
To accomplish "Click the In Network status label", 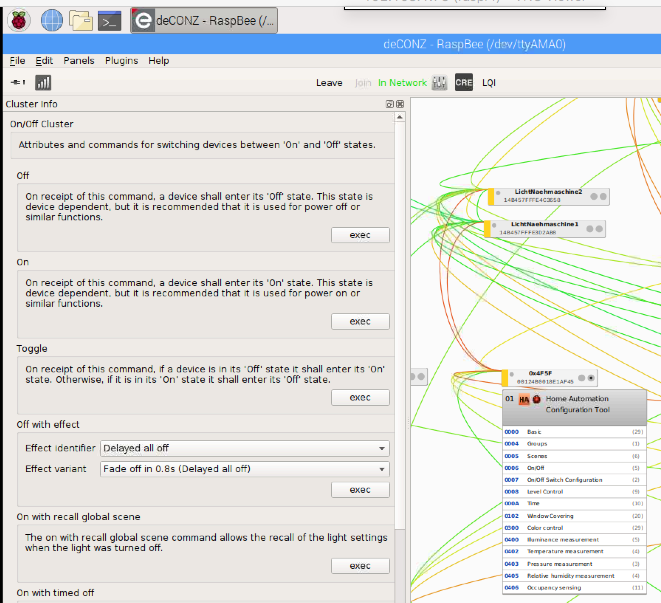I will 402,83.
